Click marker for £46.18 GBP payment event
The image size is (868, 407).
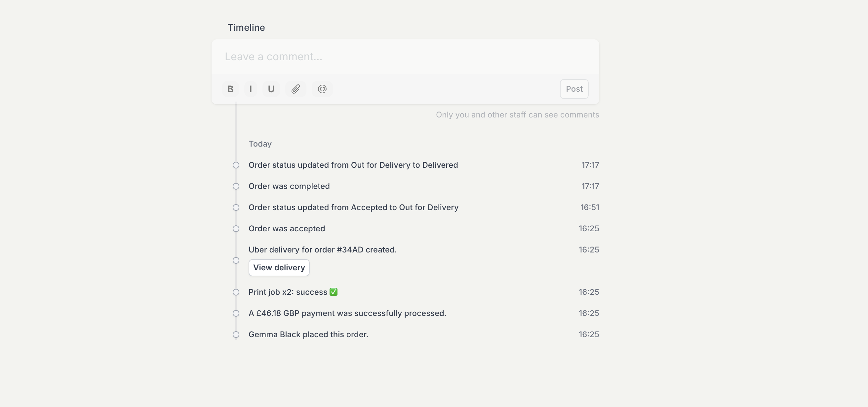click(x=236, y=314)
